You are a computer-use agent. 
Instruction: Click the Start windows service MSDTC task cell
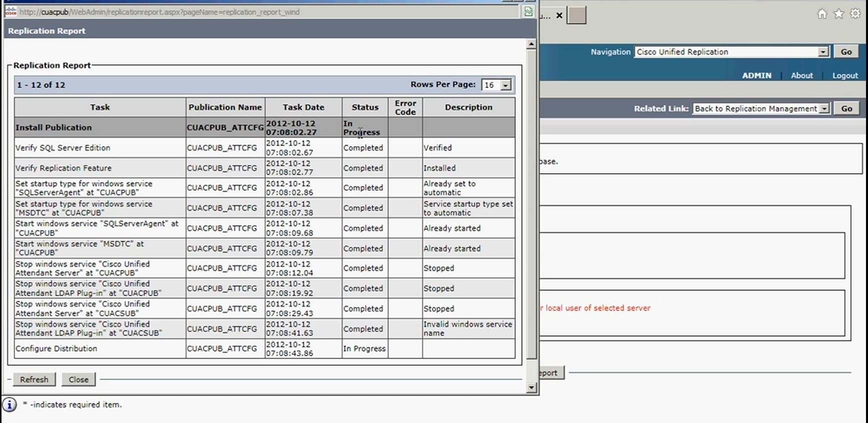(100, 248)
